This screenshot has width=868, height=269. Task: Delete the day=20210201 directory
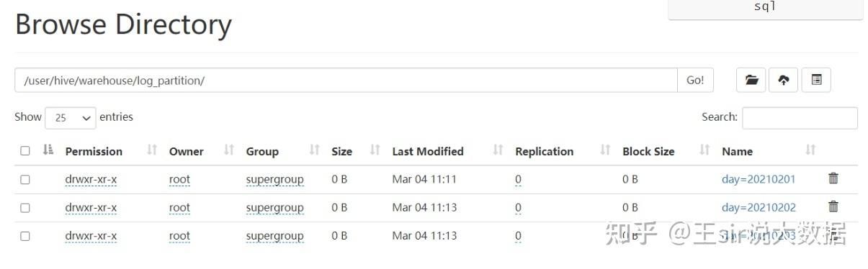[833, 178]
